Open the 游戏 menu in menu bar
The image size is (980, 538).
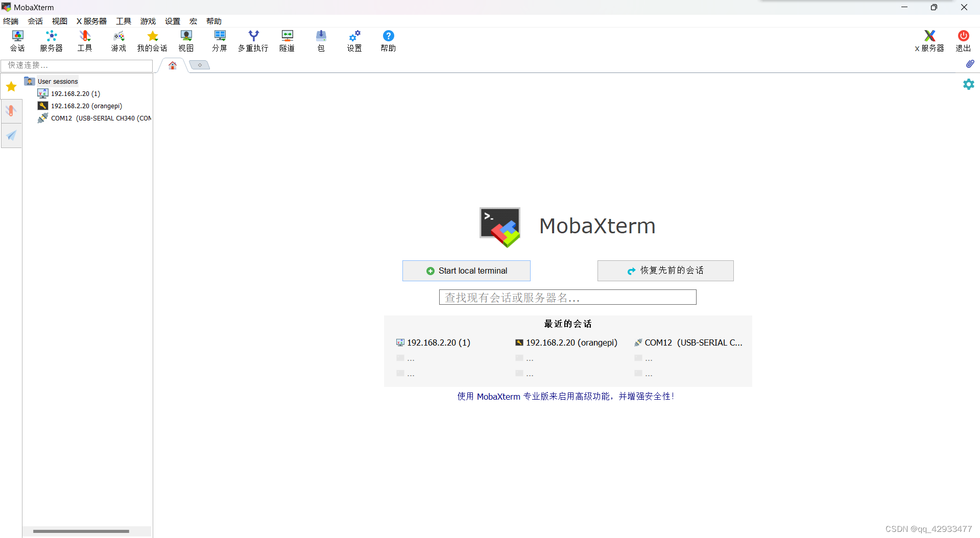pos(148,21)
